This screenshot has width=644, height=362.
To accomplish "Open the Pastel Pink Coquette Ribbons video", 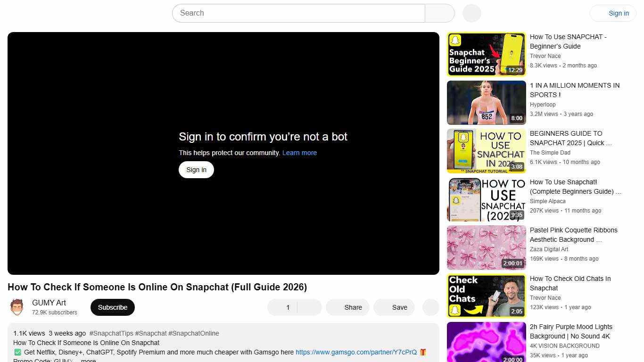I will (x=486, y=247).
